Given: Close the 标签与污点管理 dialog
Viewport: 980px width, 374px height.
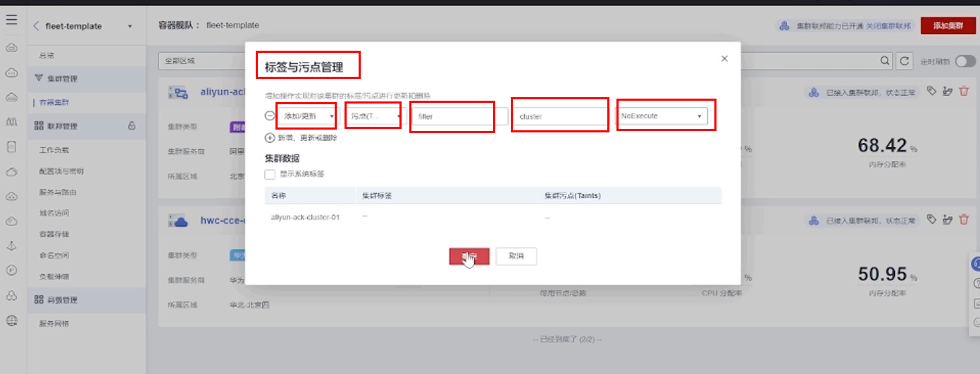Looking at the screenshot, I should pyautogui.click(x=724, y=59).
